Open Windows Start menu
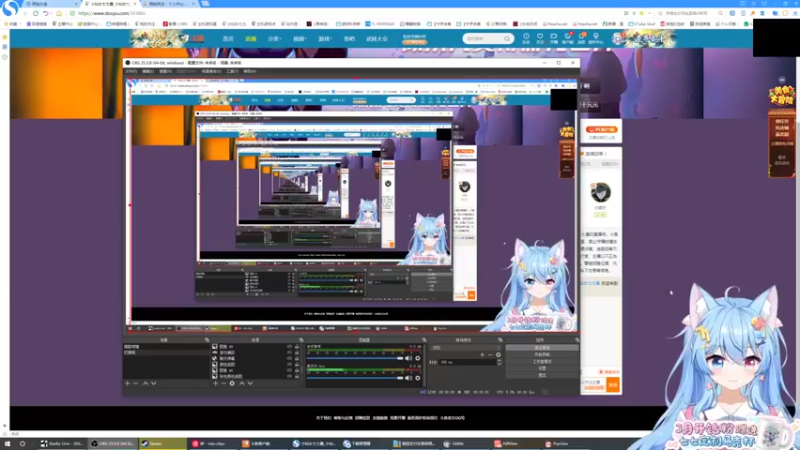 pyautogui.click(x=8, y=444)
